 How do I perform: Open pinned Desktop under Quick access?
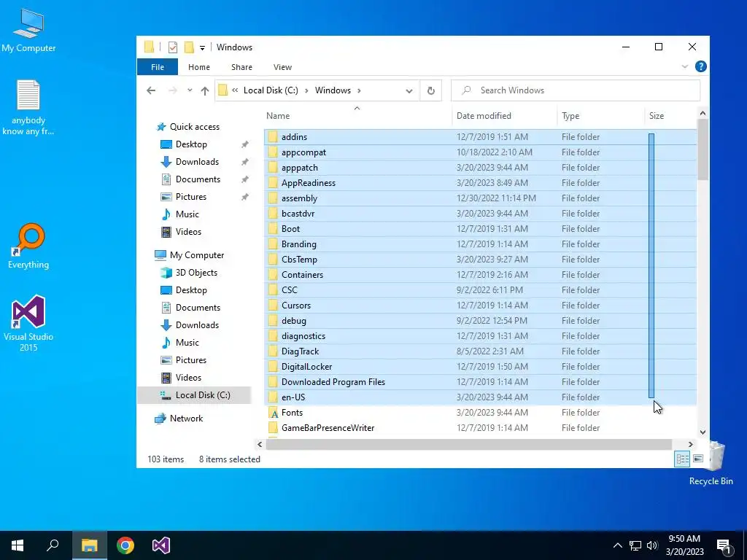coord(191,144)
